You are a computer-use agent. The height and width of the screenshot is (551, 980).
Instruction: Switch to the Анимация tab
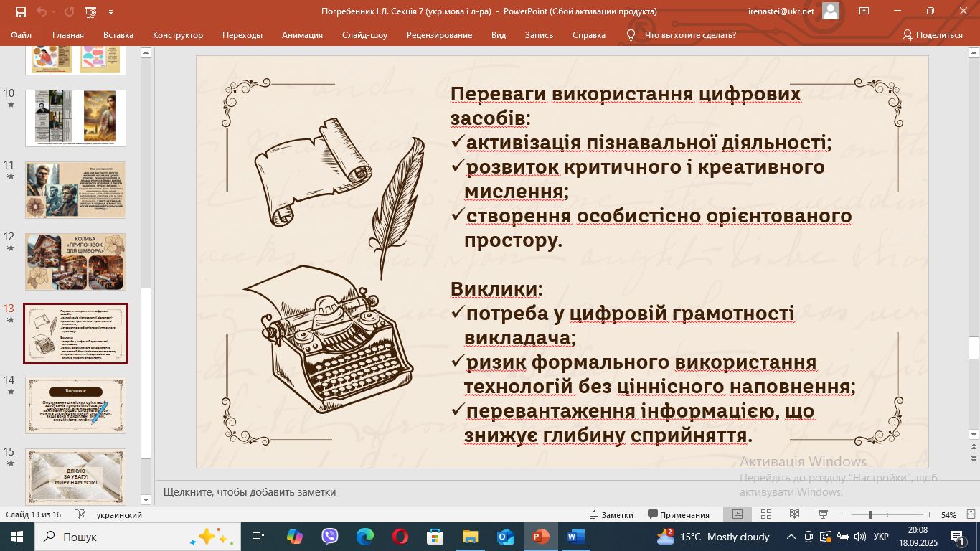(302, 34)
